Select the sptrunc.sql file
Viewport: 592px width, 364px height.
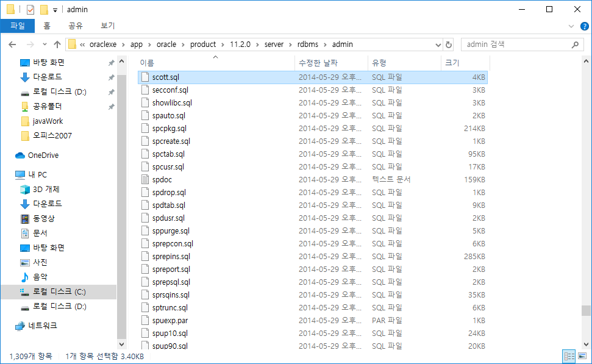pos(313,308)
